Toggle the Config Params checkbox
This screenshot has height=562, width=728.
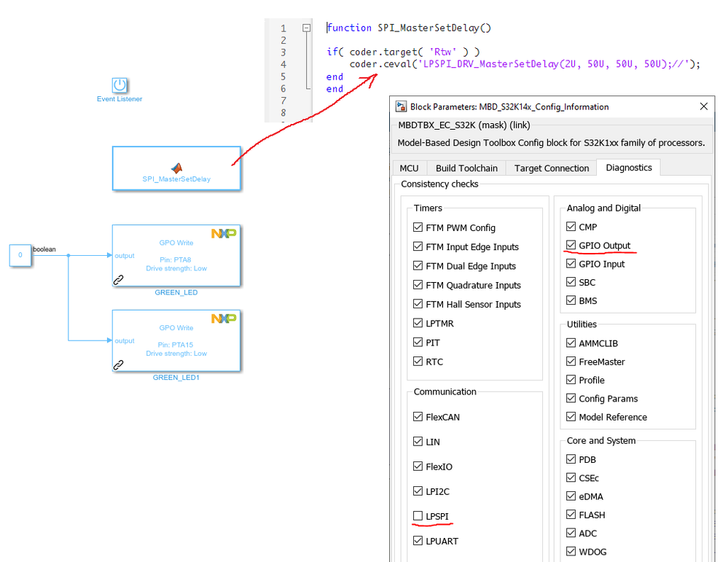pyautogui.click(x=571, y=398)
